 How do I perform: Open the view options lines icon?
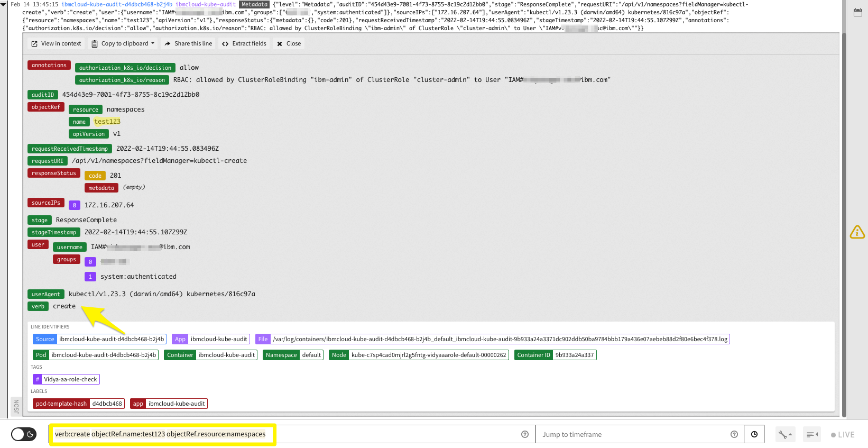click(812, 435)
